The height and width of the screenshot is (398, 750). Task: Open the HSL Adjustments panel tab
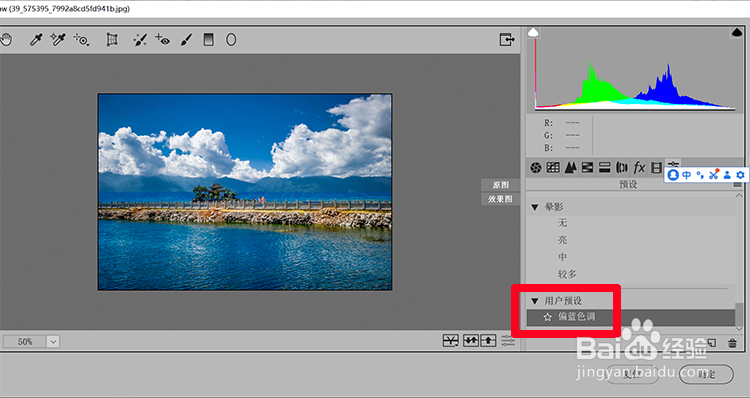(x=587, y=167)
